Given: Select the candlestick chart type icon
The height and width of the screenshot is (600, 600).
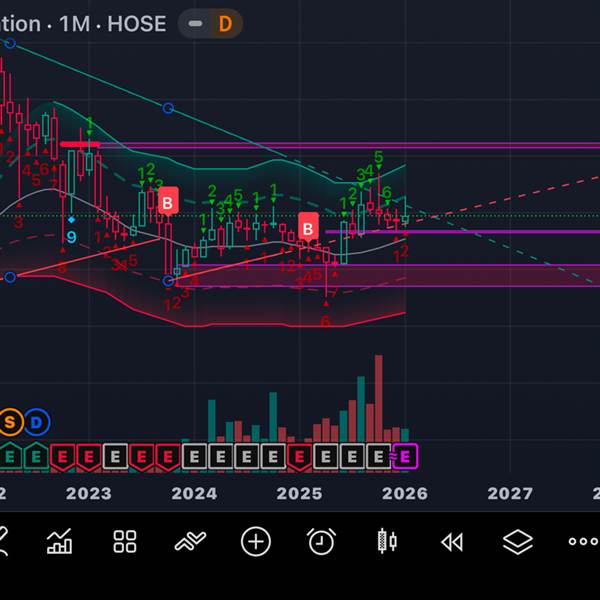Looking at the screenshot, I should click(387, 541).
